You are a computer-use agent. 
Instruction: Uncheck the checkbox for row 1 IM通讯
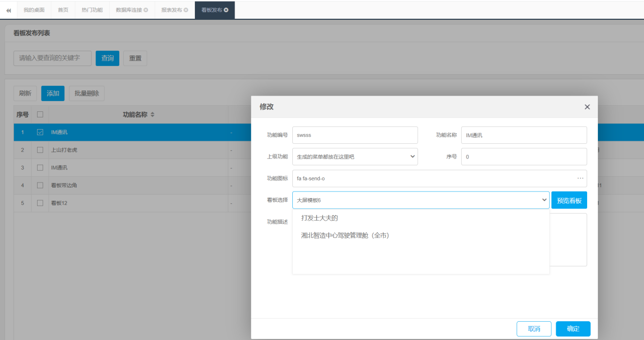pos(40,132)
